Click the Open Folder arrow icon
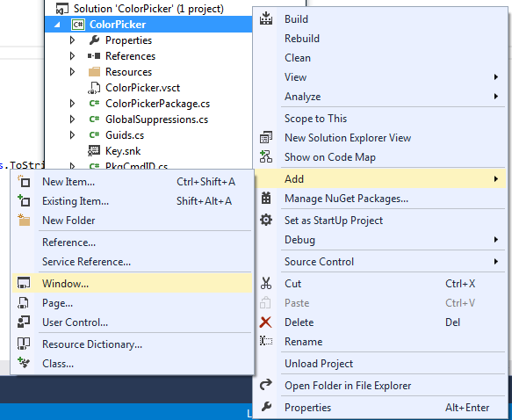The image size is (512, 420). click(x=266, y=385)
